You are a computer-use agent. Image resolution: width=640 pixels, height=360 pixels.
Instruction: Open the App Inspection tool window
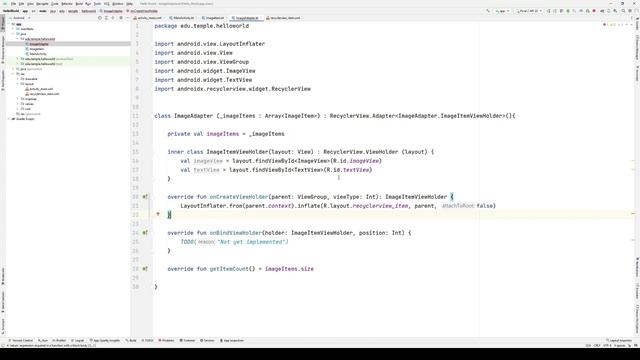coord(232,340)
